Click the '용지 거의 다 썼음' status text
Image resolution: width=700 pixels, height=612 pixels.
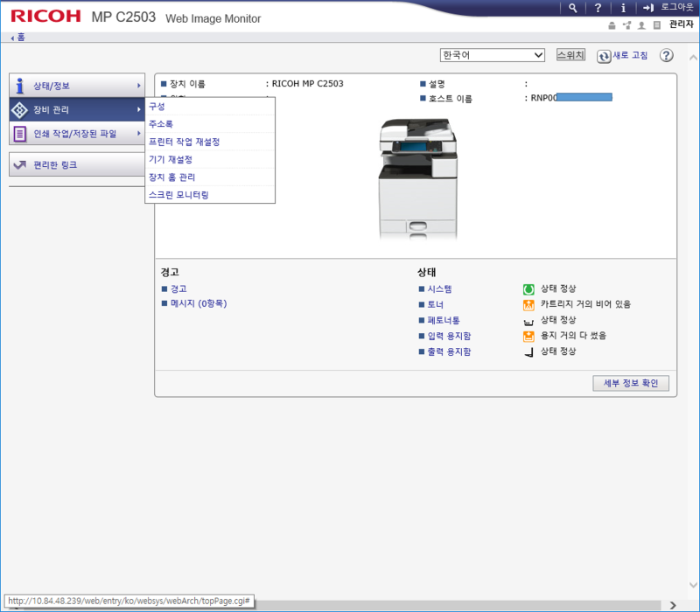pyautogui.click(x=573, y=336)
